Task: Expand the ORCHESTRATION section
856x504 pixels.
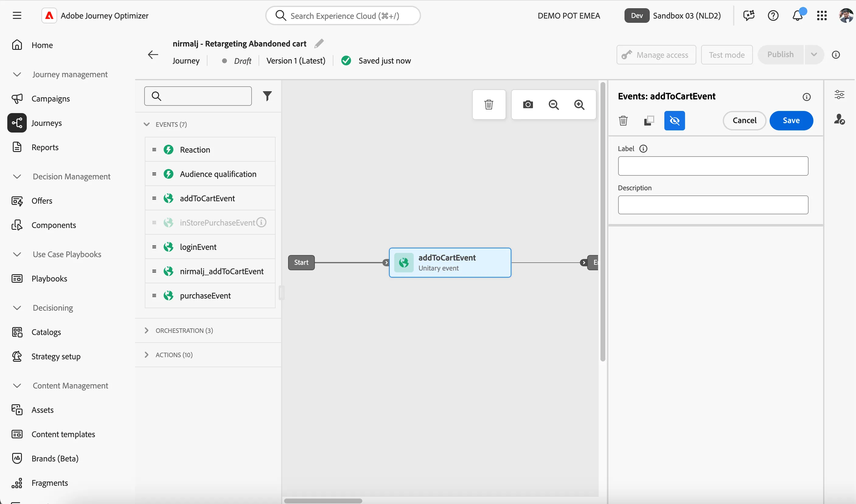Action: pyautogui.click(x=146, y=330)
